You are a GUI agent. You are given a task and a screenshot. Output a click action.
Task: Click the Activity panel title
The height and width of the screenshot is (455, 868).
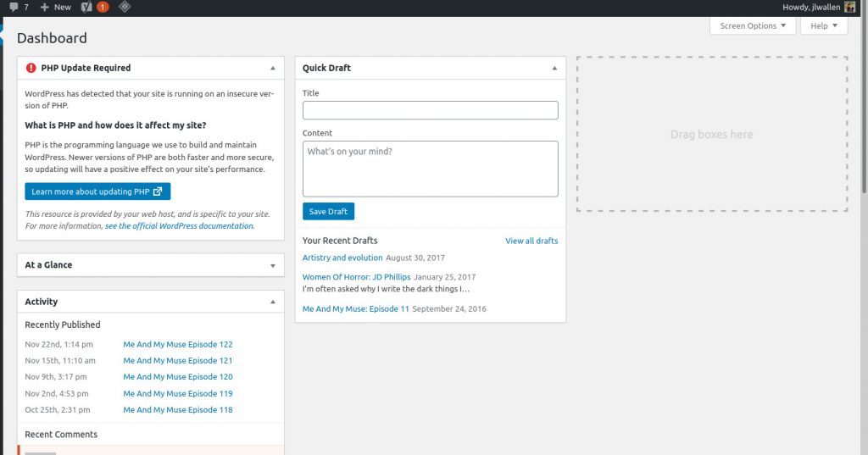click(x=41, y=302)
